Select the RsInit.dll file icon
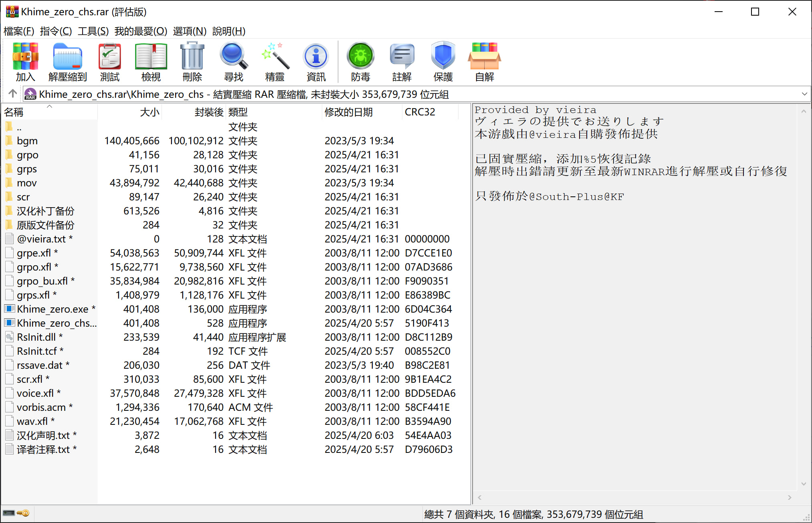The height and width of the screenshot is (523, 812). (10, 337)
